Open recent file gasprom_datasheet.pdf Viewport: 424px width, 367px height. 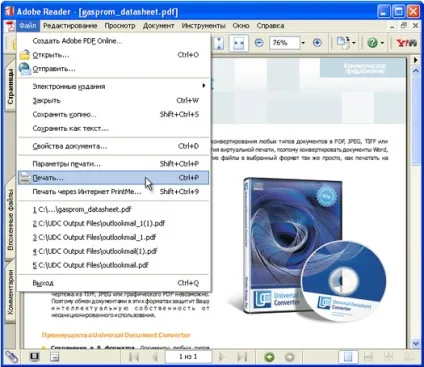[113, 209]
